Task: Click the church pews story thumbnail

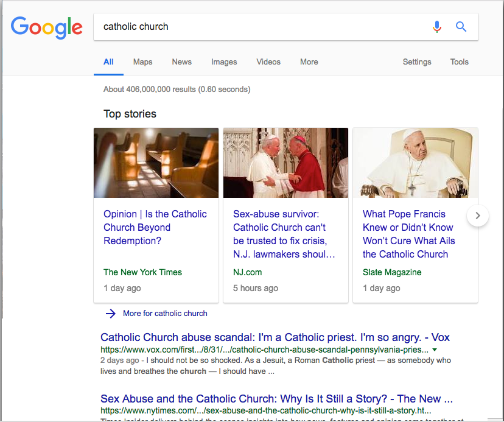Action: pyautogui.click(x=156, y=163)
